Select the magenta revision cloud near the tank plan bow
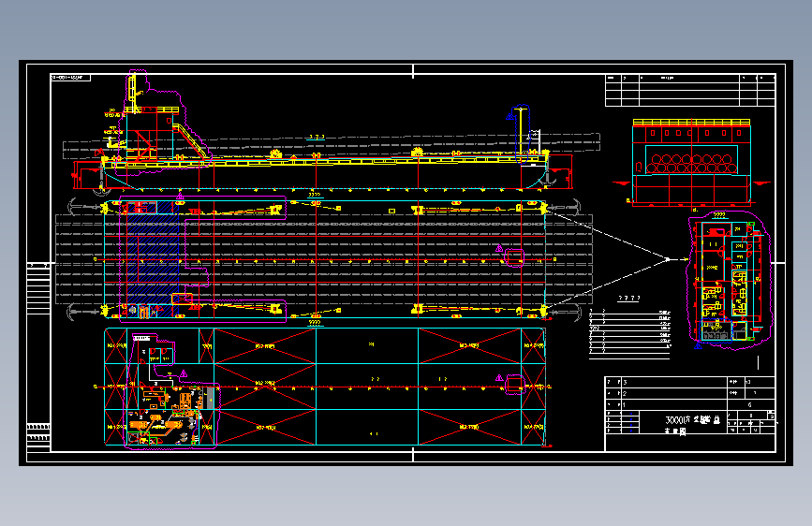Viewport: 812px width, 526px height. pyautogui.click(x=514, y=384)
